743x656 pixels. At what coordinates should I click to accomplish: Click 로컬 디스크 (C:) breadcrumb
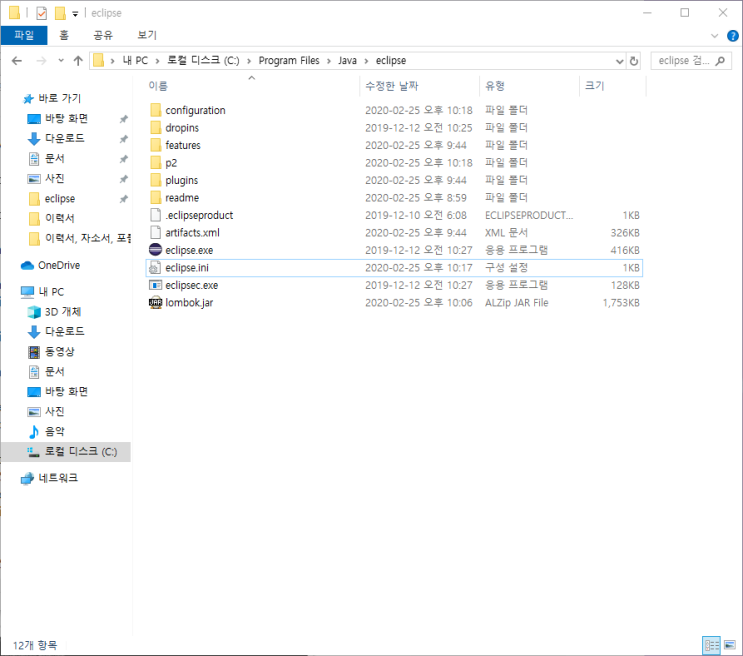[203, 61]
